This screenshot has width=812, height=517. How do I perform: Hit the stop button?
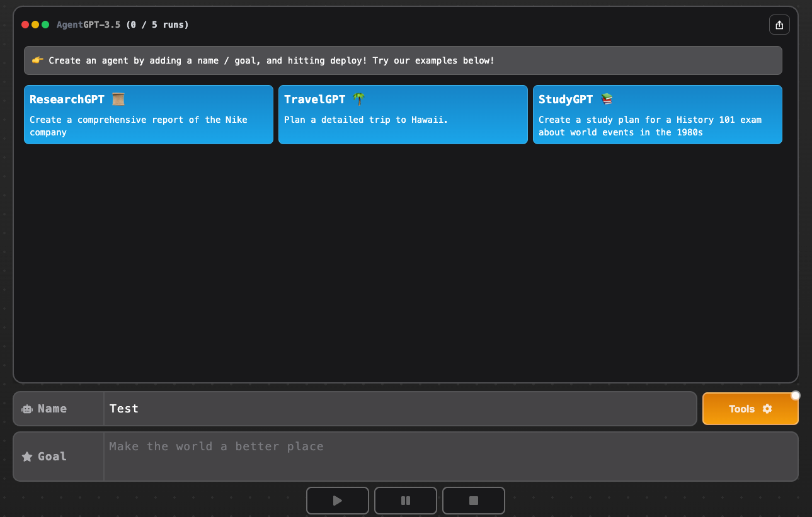tap(473, 501)
